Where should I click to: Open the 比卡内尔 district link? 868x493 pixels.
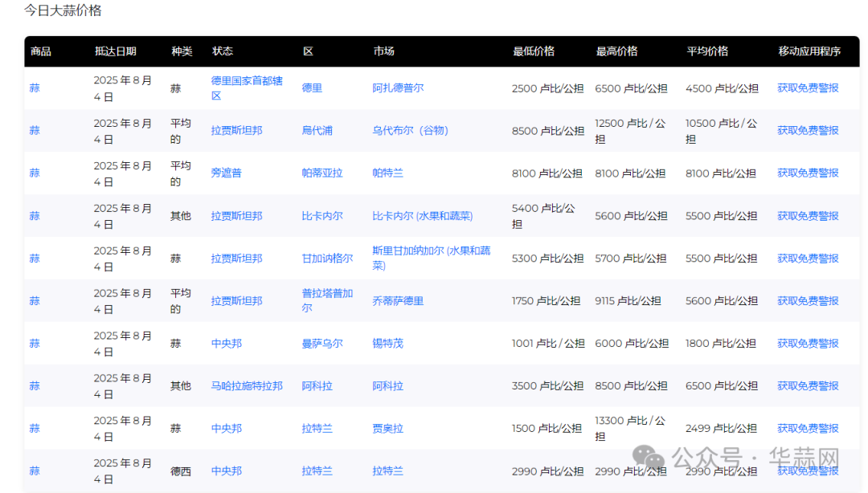pyautogui.click(x=321, y=216)
